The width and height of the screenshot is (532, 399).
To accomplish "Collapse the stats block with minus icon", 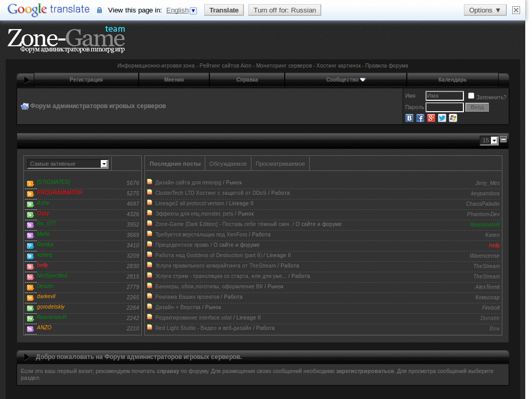I will point(503,139).
